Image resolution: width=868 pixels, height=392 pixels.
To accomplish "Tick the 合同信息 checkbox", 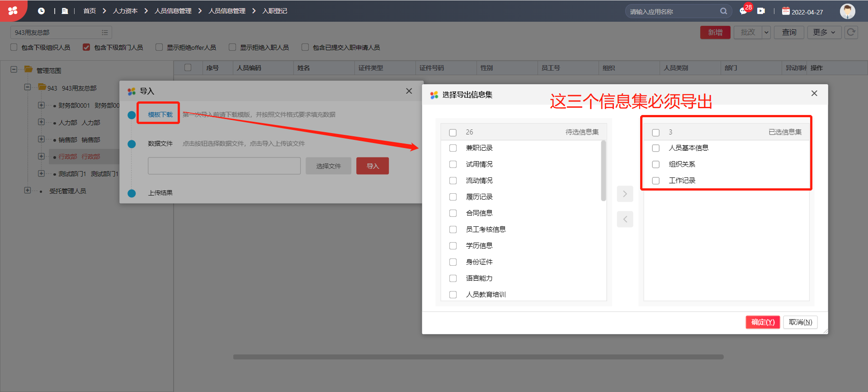I will click(453, 213).
